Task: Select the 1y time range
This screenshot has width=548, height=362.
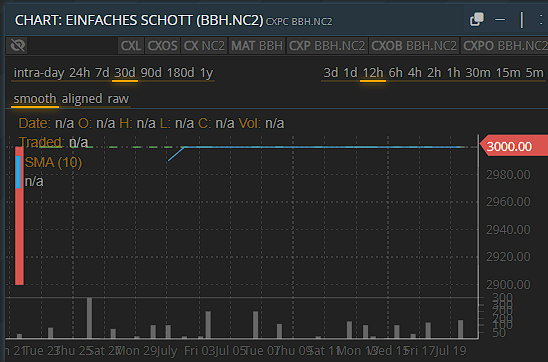Action: pos(206,73)
